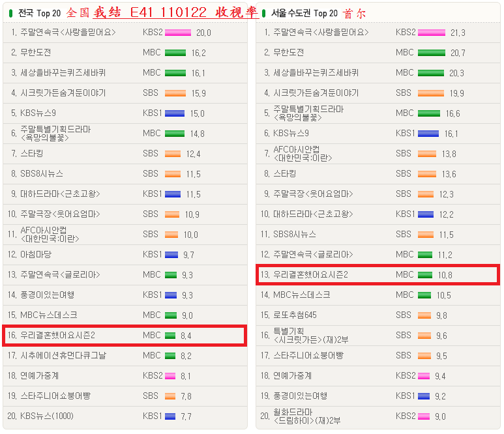Click the rating value 8.2
Viewport: 504px width, 434px height.
point(186,356)
